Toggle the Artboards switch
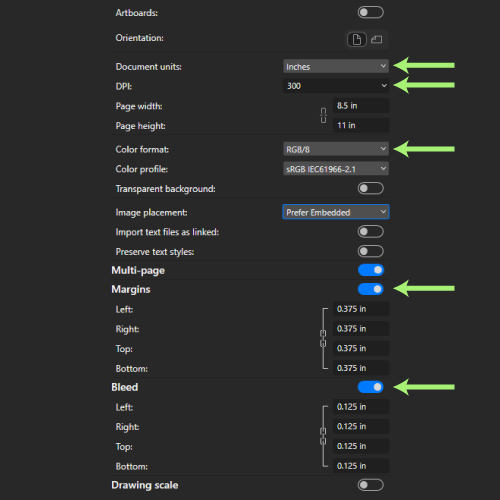The height and width of the screenshot is (500, 500). [x=370, y=13]
